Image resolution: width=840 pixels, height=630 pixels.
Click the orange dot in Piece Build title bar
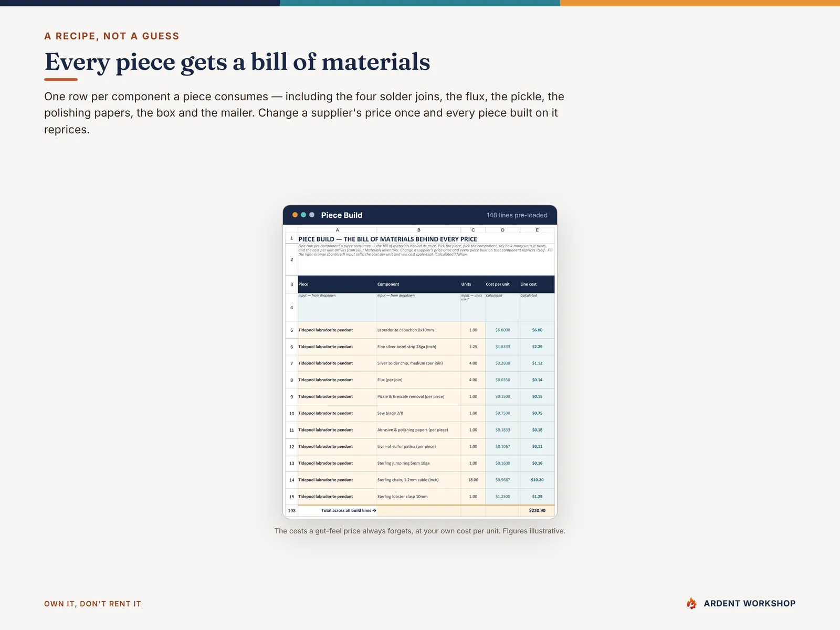pos(295,215)
